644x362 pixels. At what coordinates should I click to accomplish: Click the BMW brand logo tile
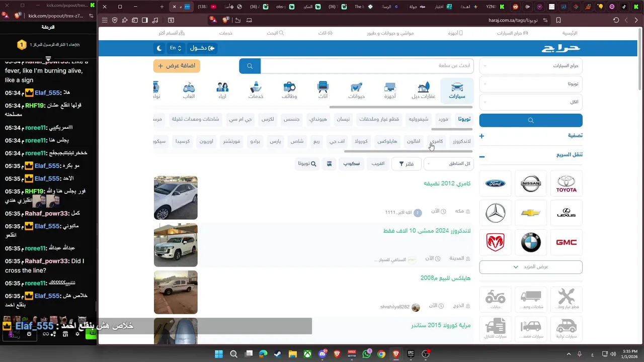click(531, 242)
